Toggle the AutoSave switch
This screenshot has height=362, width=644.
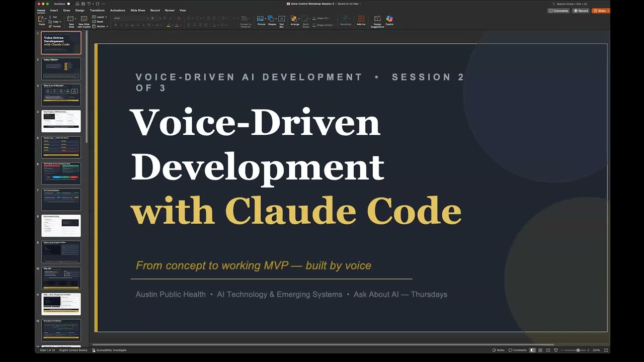[x=68, y=4]
